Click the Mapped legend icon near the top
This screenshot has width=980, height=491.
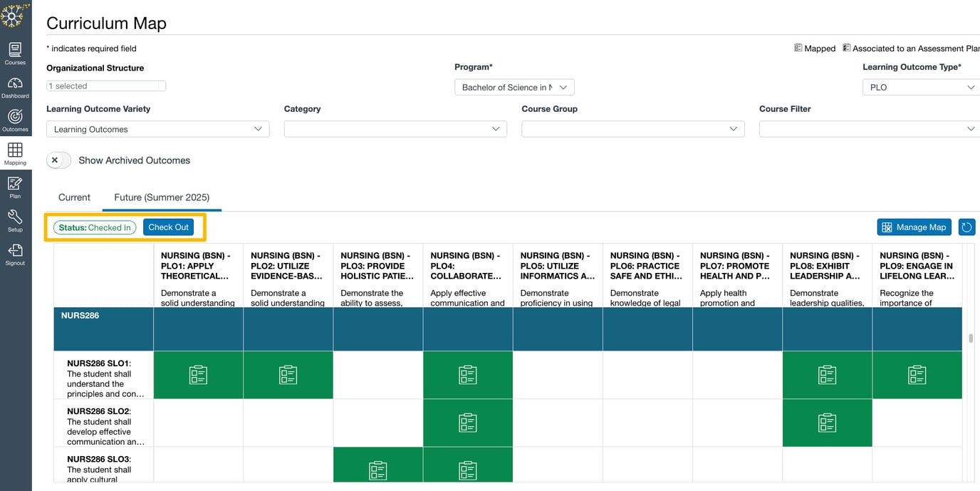coord(798,48)
